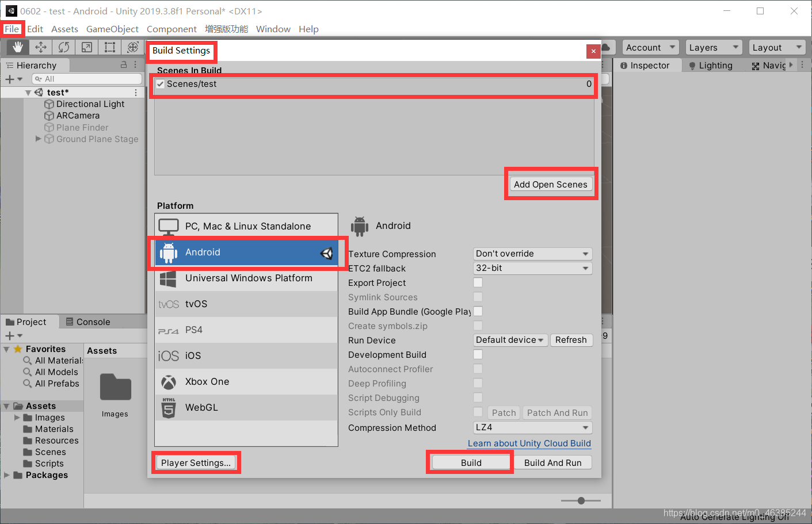Close the Build Settings window

pyautogui.click(x=593, y=51)
